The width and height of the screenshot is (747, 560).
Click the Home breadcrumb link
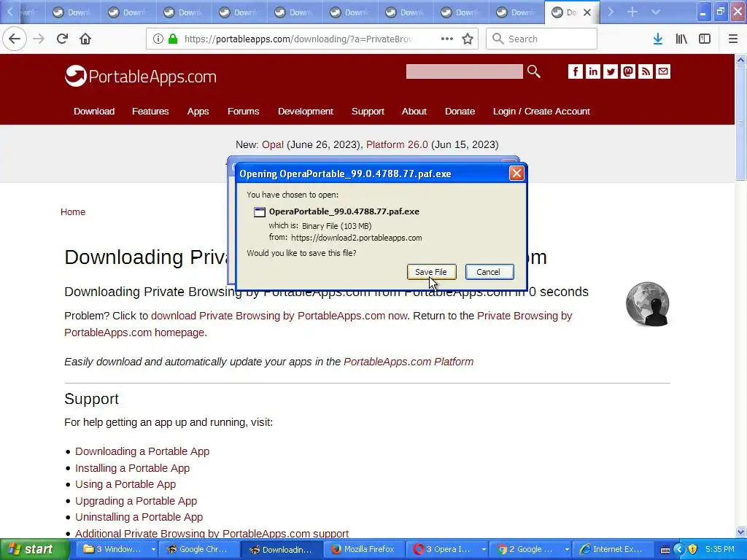pos(73,212)
